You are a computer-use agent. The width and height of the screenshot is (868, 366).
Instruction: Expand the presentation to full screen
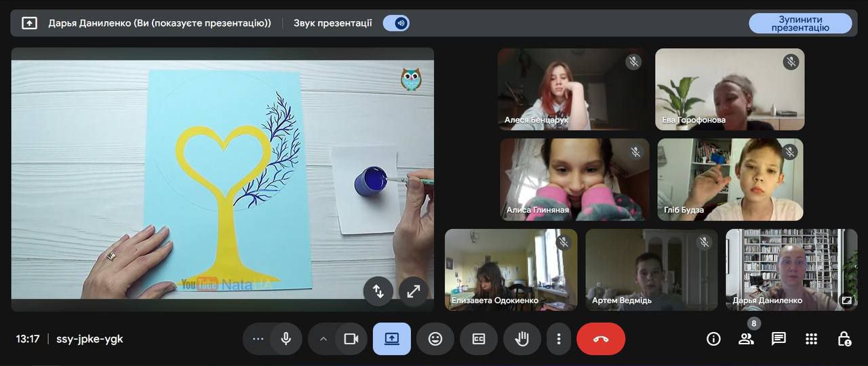pyautogui.click(x=413, y=291)
